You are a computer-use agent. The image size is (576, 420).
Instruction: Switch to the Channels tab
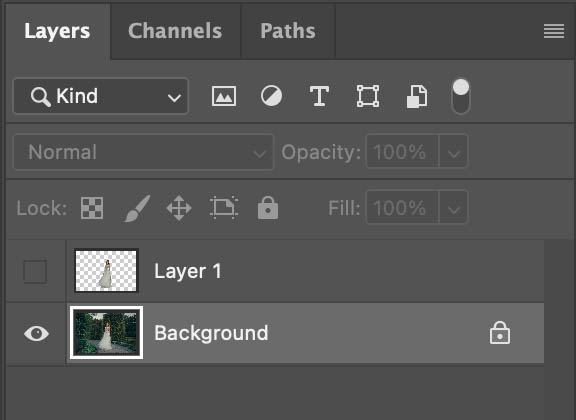coord(175,30)
